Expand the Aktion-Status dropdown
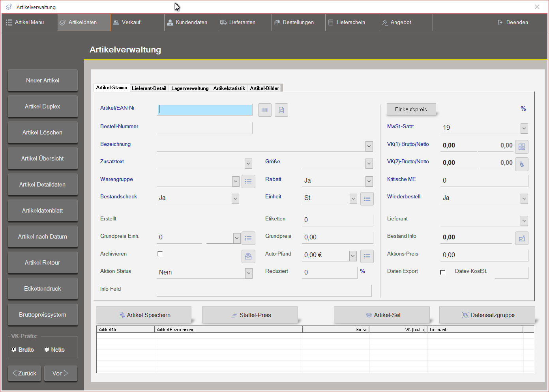This screenshot has width=549, height=392. tap(249, 273)
